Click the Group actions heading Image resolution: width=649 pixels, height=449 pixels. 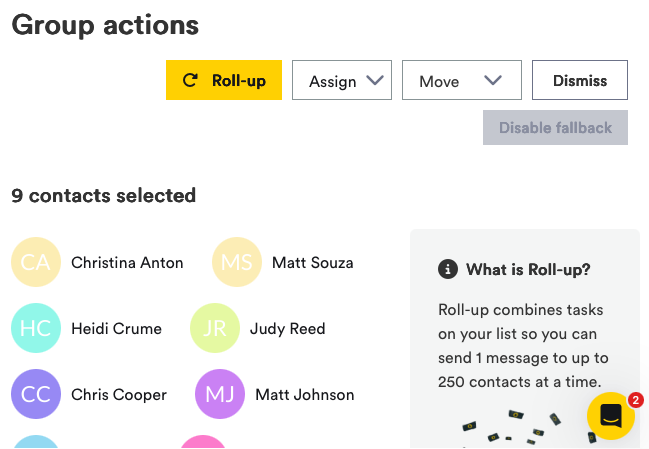click(105, 26)
